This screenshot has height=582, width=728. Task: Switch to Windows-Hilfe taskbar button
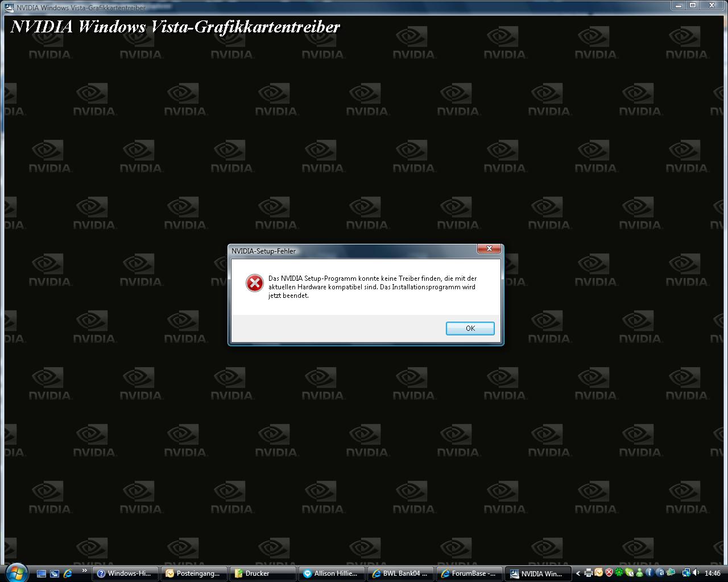click(x=125, y=573)
